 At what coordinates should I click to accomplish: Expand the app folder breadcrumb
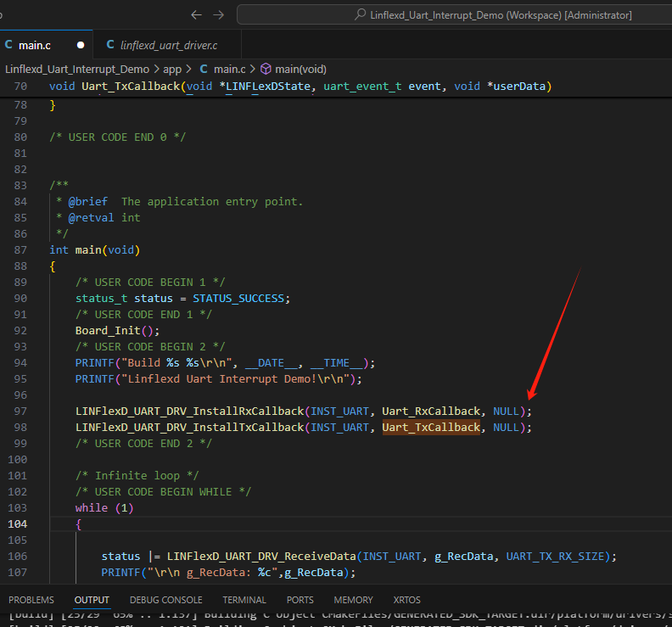pos(172,69)
